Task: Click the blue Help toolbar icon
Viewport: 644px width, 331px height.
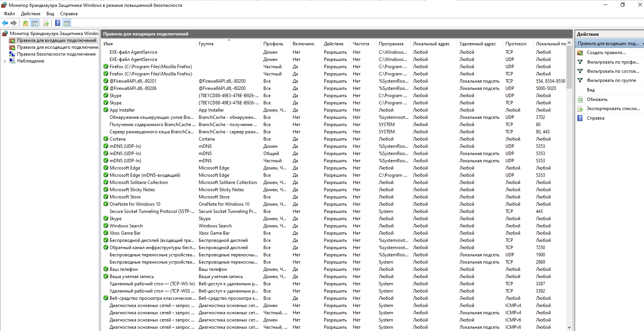Action: (57, 23)
